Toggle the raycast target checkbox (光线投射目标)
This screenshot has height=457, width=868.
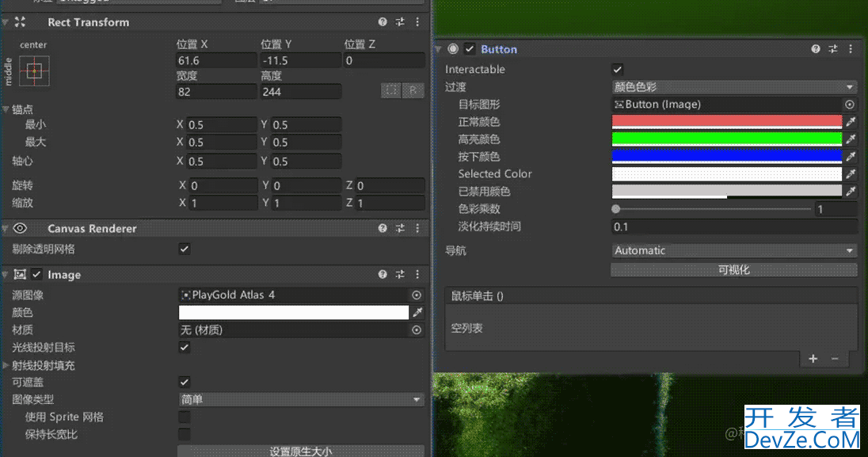(x=185, y=347)
